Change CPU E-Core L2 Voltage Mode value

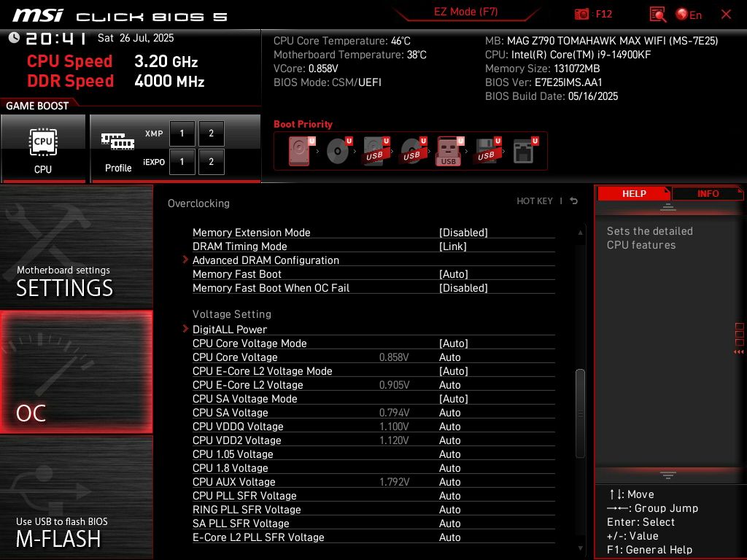coord(454,371)
